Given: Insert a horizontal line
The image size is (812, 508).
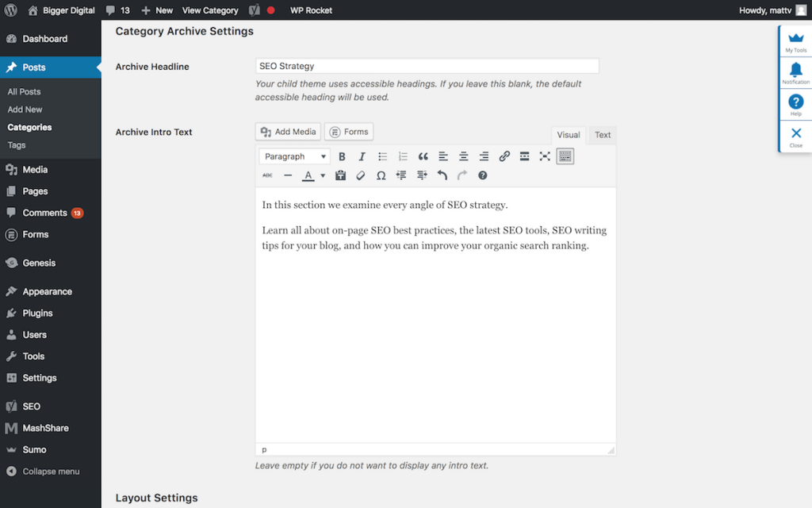Looking at the screenshot, I should (288, 175).
